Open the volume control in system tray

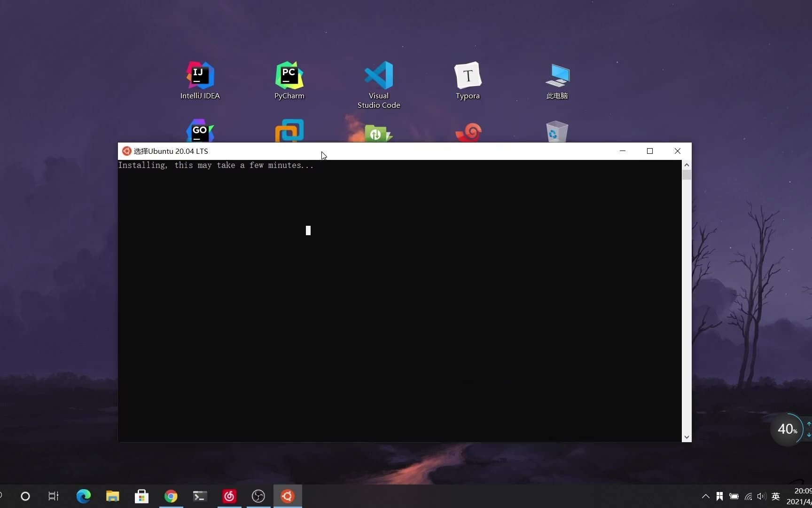[761, 496]
